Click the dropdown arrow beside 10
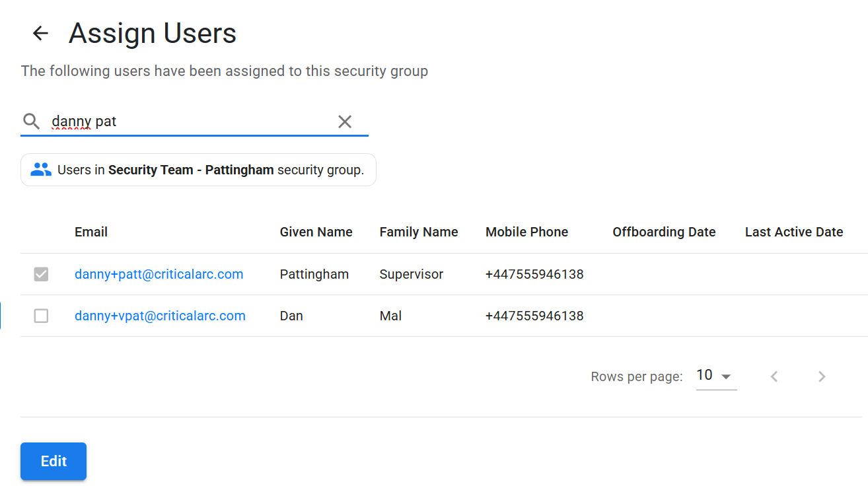The image size is (868, 492). tap(726, 376)
